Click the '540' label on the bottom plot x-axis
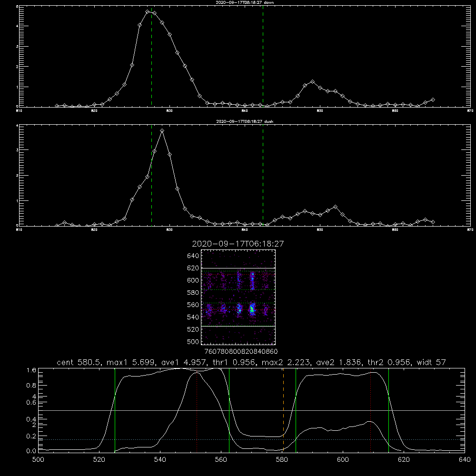 (160, 460)
